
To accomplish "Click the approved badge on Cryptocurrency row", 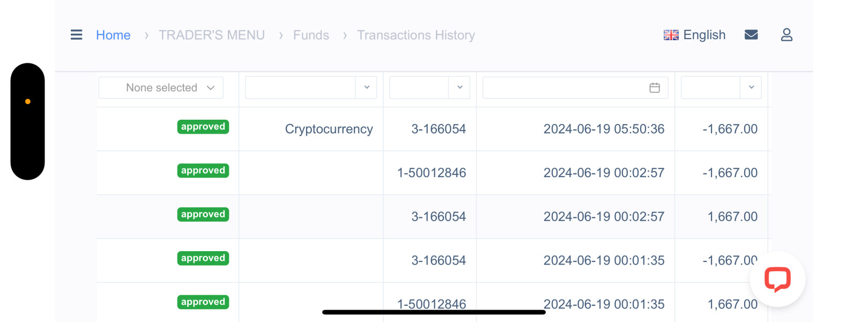I will (x=203, y=127).
